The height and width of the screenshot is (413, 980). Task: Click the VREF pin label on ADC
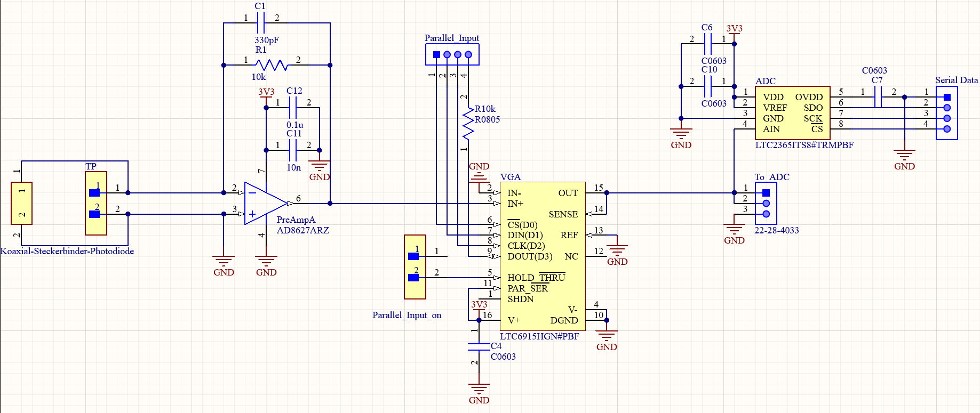775,108
